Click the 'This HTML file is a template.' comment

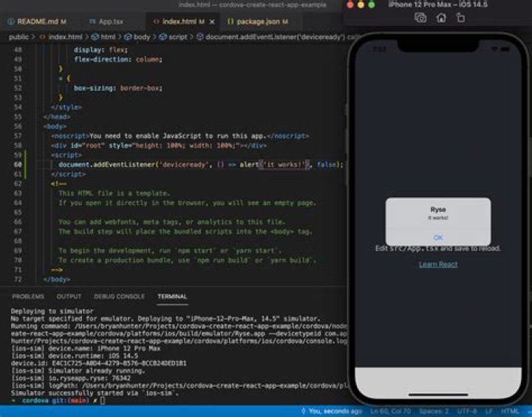(114, 193)
